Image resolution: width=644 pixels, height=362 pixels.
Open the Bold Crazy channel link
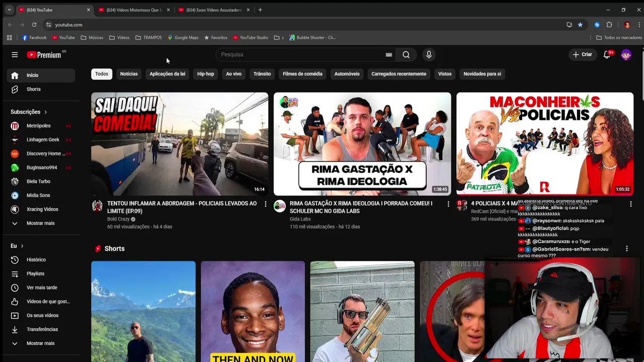coord(118,219)
